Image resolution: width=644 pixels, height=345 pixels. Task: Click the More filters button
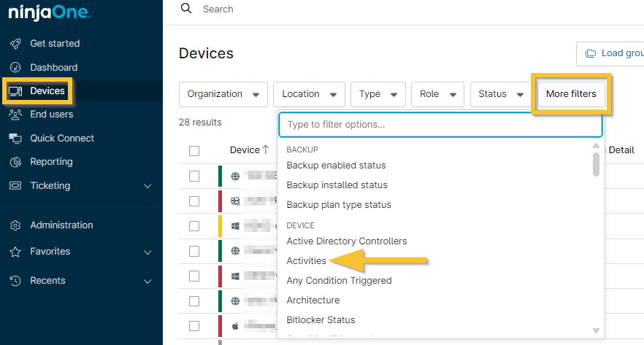[571, 94]
